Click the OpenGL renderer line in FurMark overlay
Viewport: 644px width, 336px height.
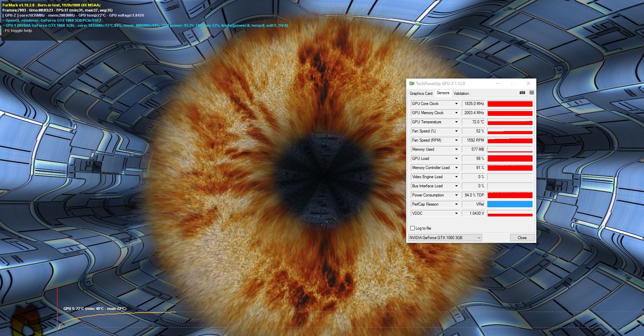[51, 20]
